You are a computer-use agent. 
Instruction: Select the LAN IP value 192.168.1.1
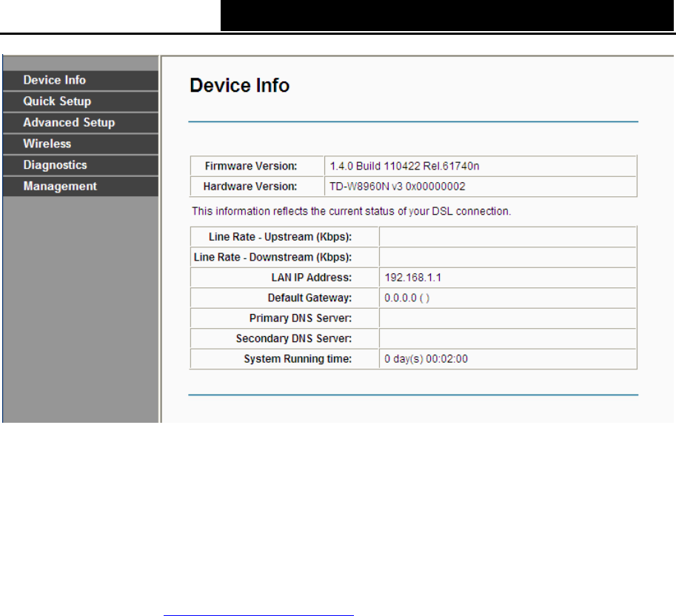click(x=412, y=277)
